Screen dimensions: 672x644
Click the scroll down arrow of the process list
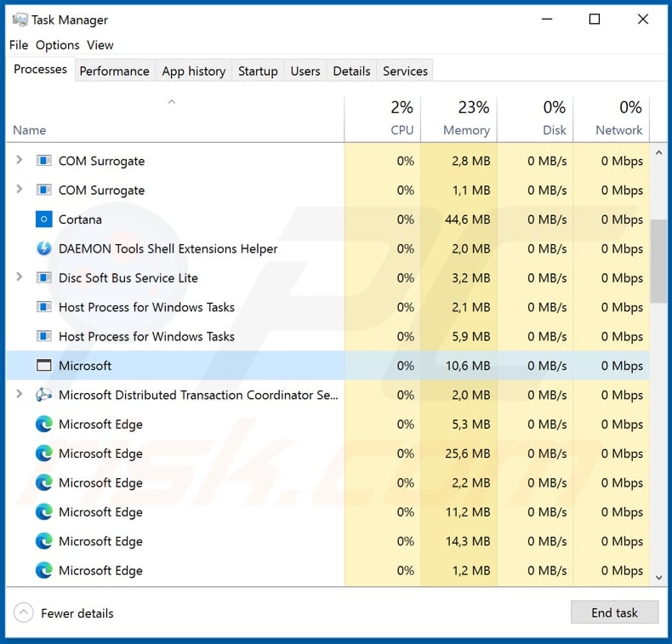(658, 578)
